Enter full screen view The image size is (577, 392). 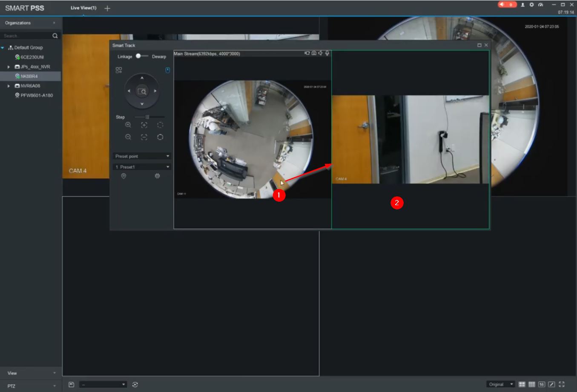pos(562,384)
